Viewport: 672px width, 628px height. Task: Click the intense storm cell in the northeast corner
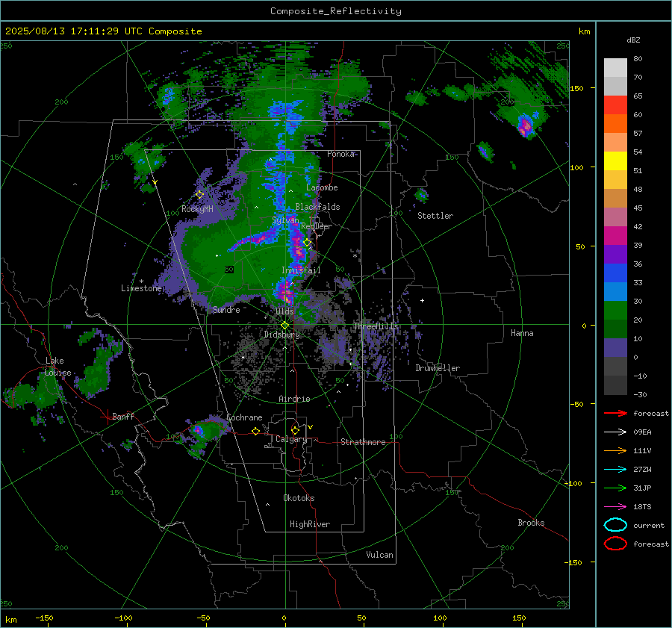[x=525, y=125]
